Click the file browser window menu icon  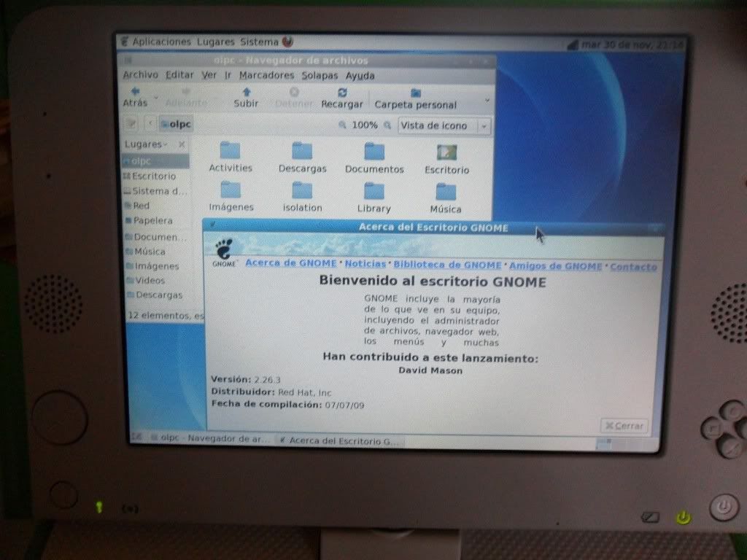(x=128, y=60)
